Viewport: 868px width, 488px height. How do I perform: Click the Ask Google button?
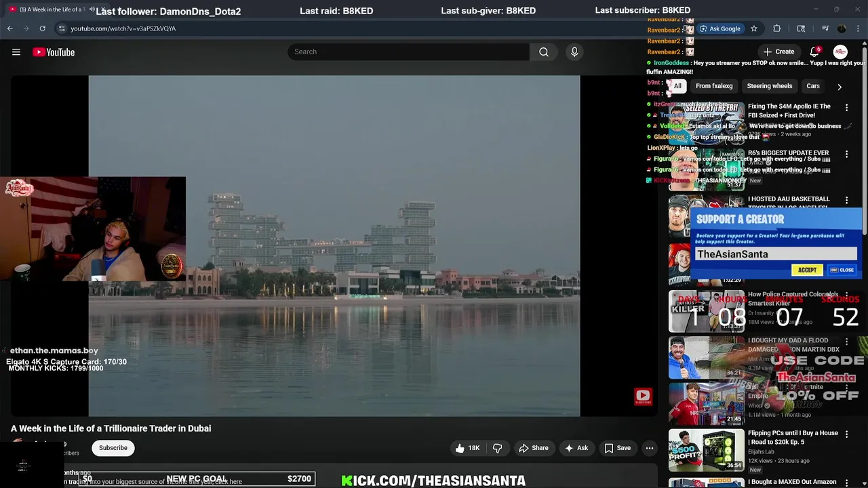click(720, 28)
